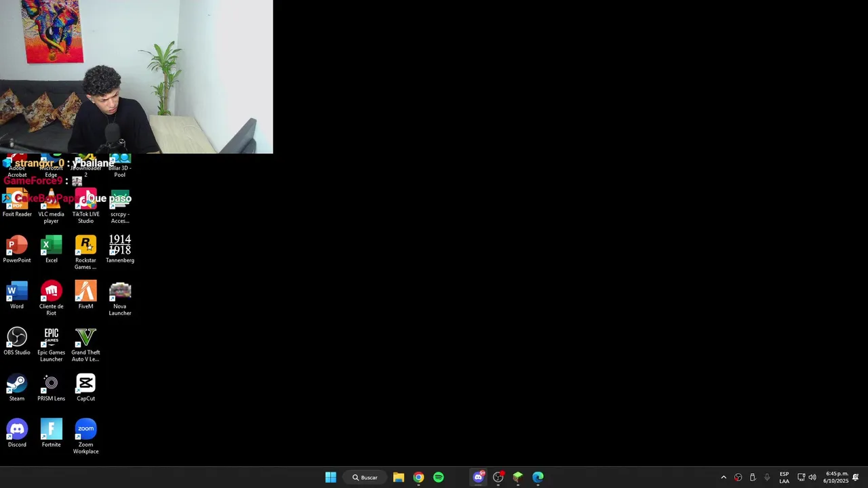Open Google Chrome from the taskbar
Viewport: 868px width, 488px height.
click(418, 477)
